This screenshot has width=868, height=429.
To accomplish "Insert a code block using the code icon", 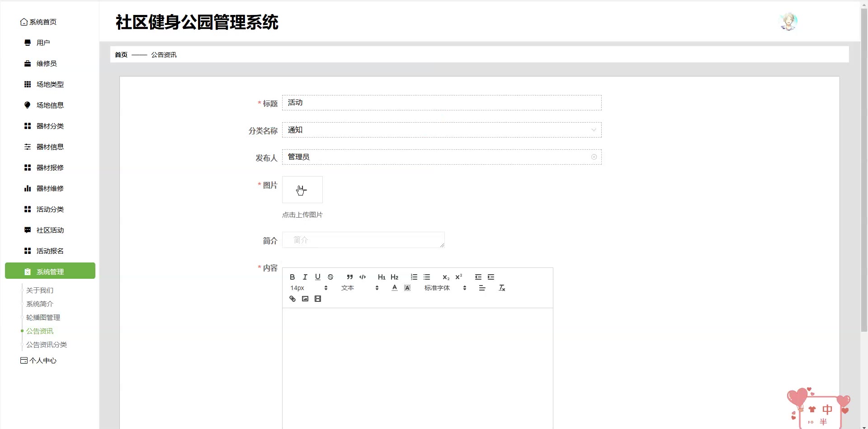I will coord(363,277).
